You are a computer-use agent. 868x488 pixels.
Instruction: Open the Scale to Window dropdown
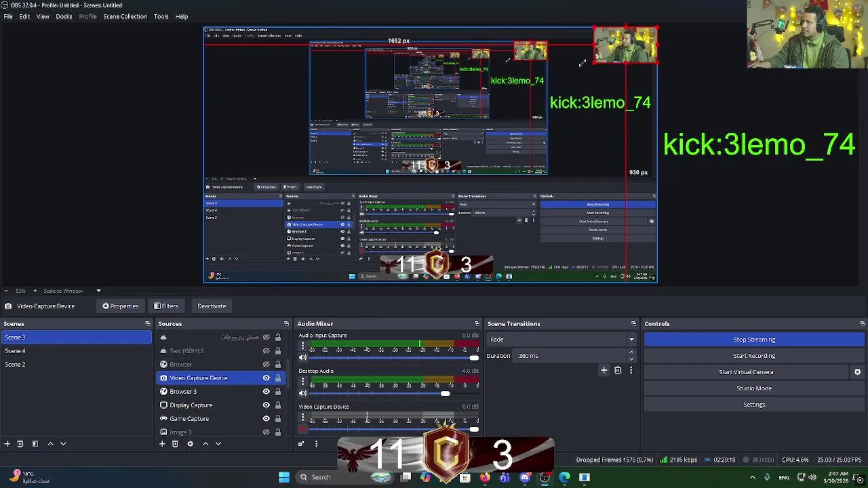tap(71, 291)
